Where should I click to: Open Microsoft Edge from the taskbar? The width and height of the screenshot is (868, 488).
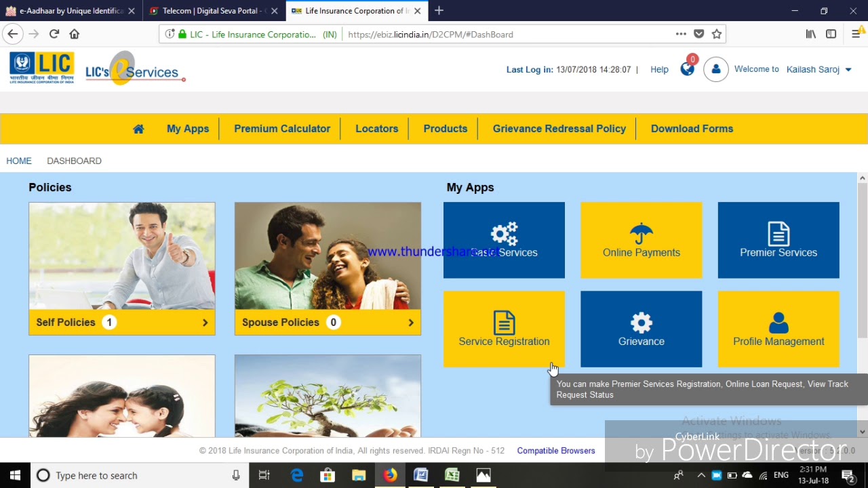point(297,475)
